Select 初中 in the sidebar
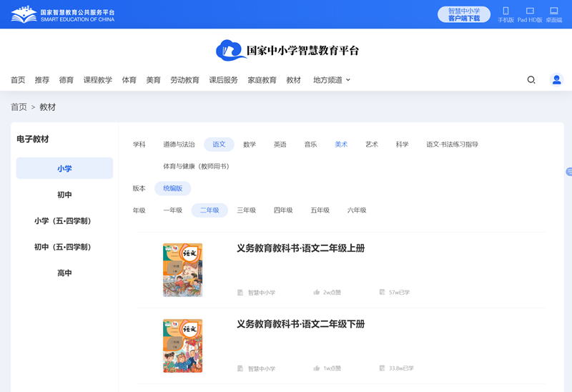 click(64, 195)
